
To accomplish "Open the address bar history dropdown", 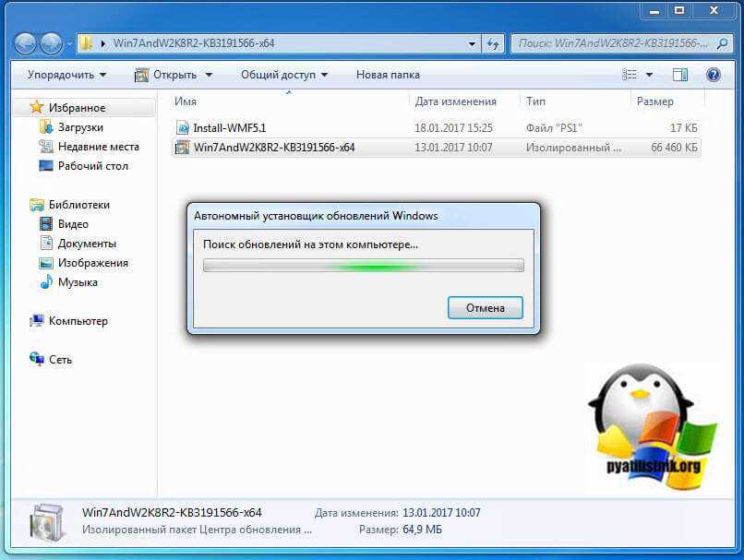I will click(x=472, y=44).
